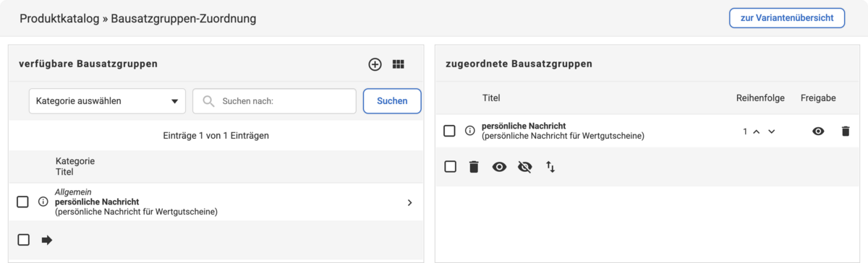
Task: Click the Reihenfolge column header
Action: (x=760, y=98)
